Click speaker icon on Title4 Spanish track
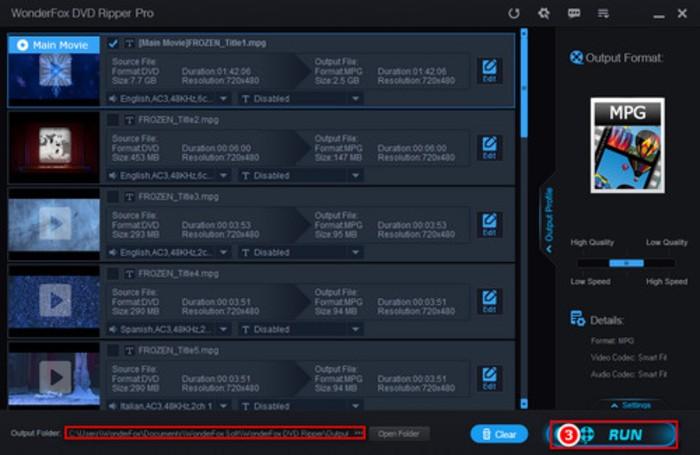 pyautogui.click(x=113, y=329)
